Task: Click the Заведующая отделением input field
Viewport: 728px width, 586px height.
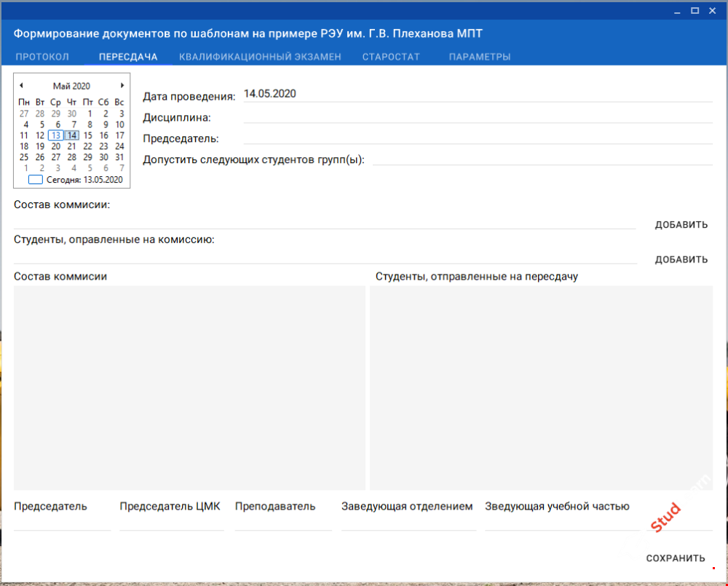Action: click(408, 523)
